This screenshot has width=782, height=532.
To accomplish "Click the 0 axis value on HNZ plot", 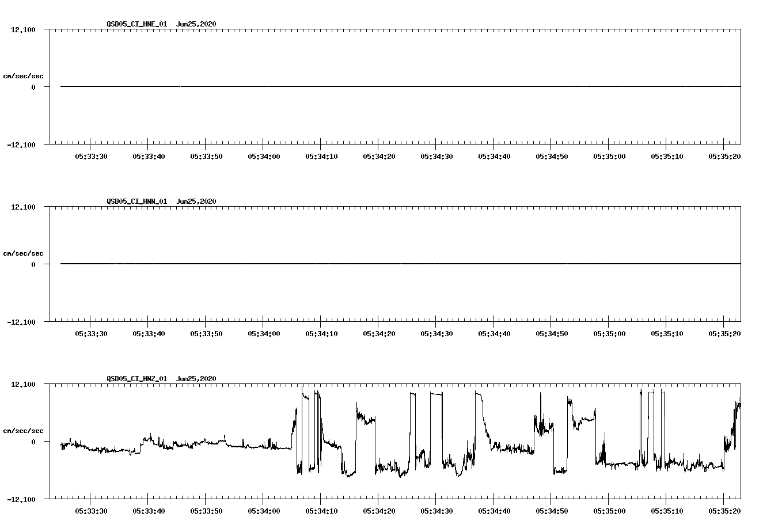I will tap(33, 442).
